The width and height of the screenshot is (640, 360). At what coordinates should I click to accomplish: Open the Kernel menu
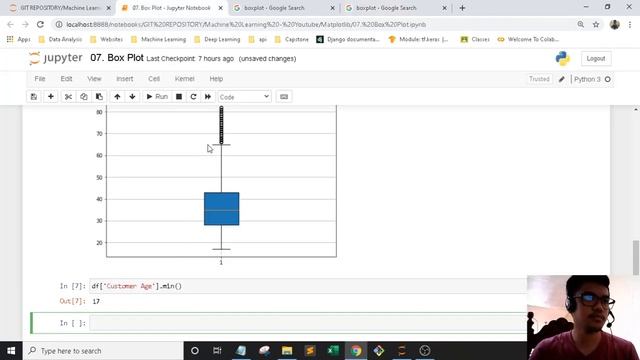coord(184,79)
